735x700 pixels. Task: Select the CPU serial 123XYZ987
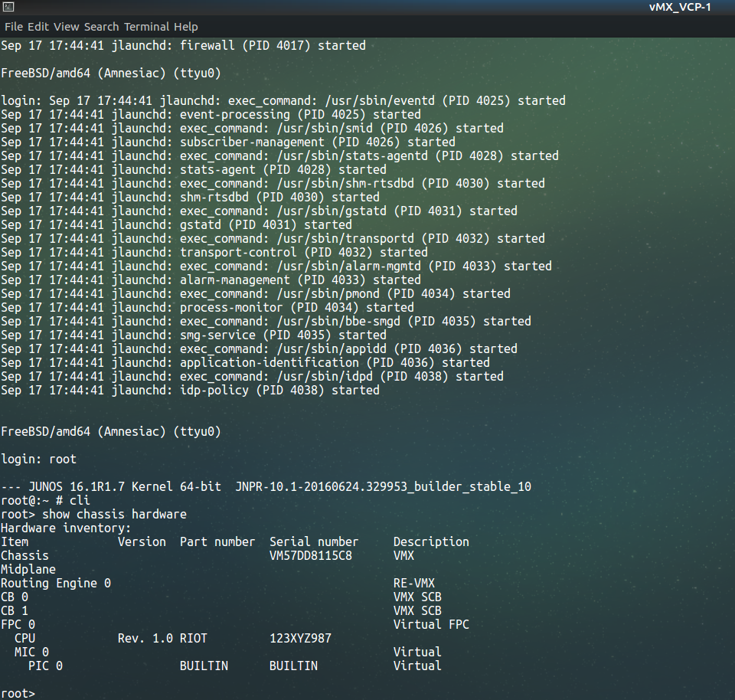coord(300,638)
